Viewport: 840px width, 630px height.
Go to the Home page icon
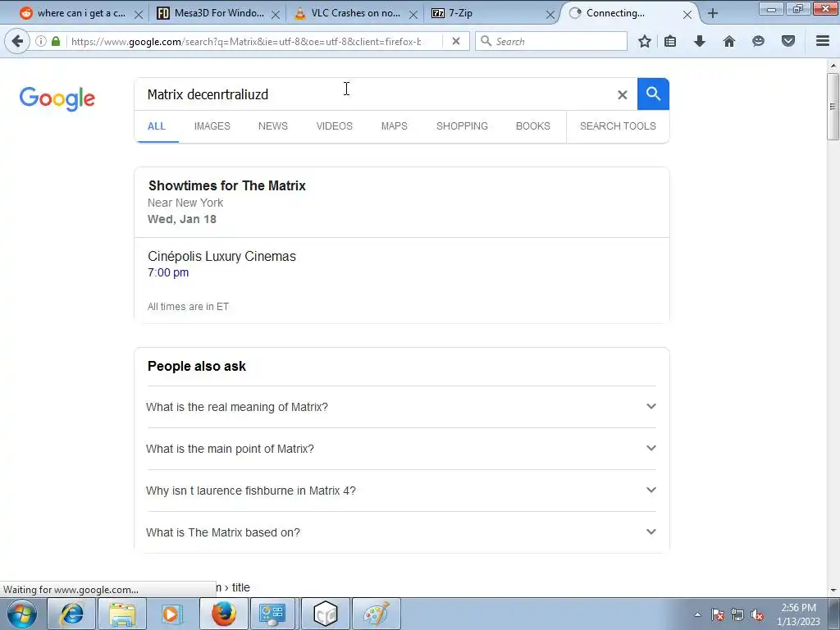[x=729, y=41]
